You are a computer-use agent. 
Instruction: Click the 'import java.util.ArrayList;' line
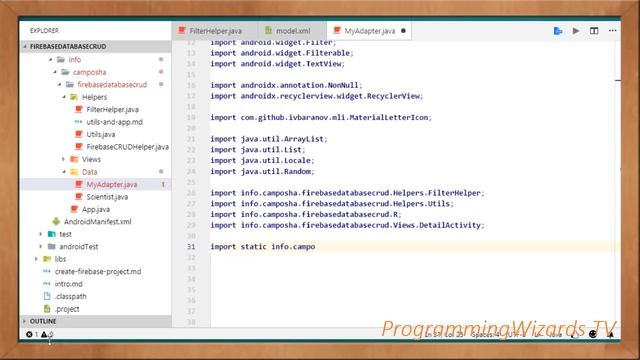(x=269, y=139)
